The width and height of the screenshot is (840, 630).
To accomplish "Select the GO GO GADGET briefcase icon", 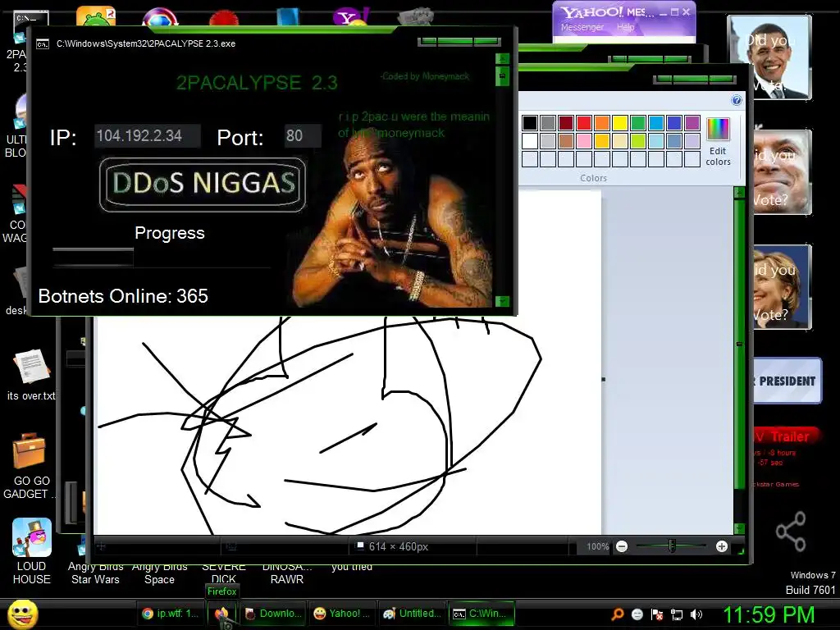I will tap(30, 466).
